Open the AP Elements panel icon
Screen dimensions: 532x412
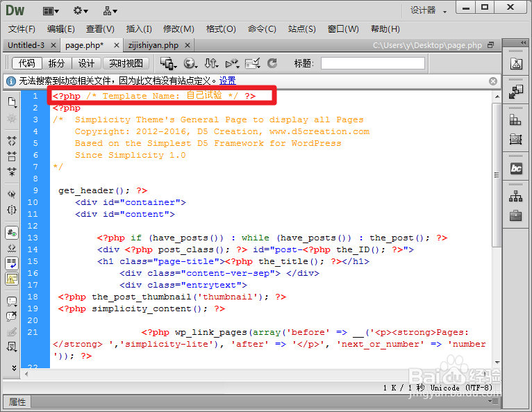[x=515, y=139]
